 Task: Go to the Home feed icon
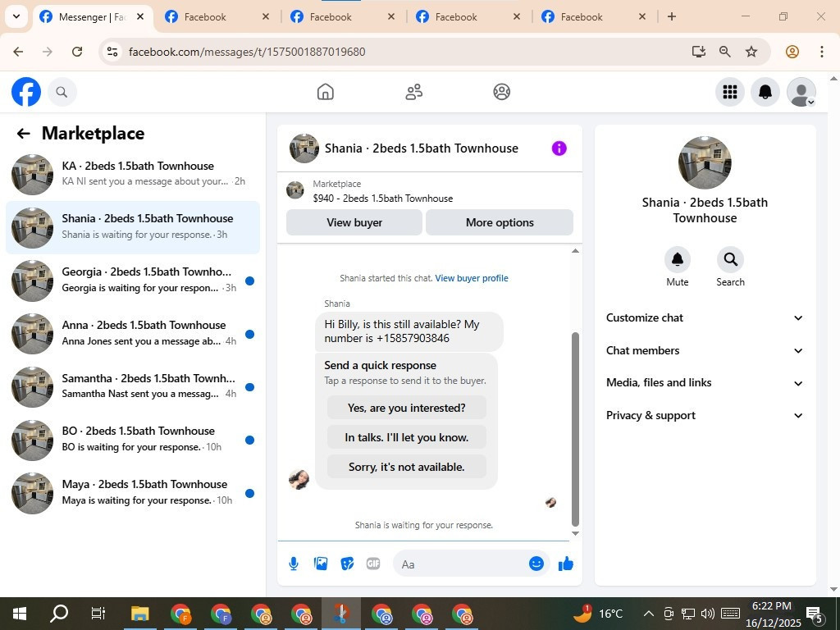point(325,92)
